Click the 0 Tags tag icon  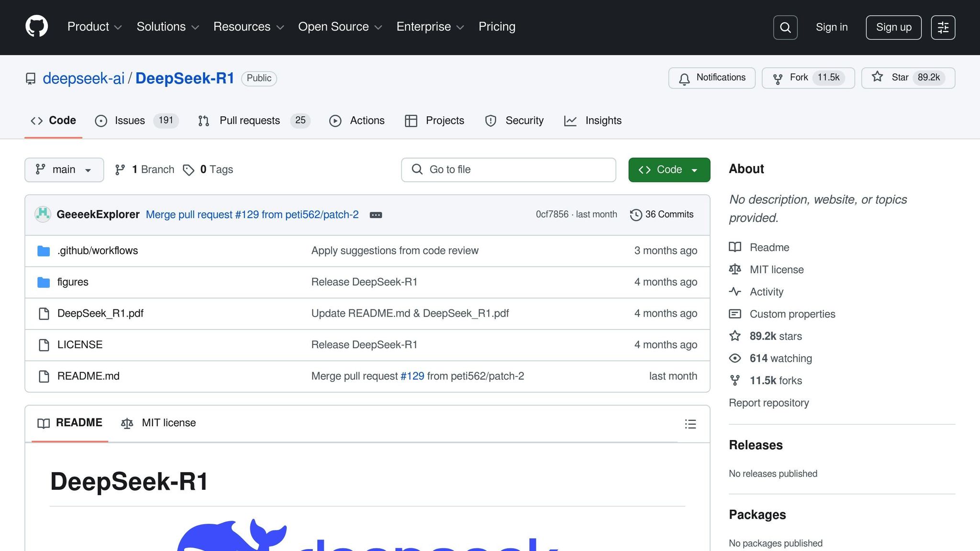[189, 170]
